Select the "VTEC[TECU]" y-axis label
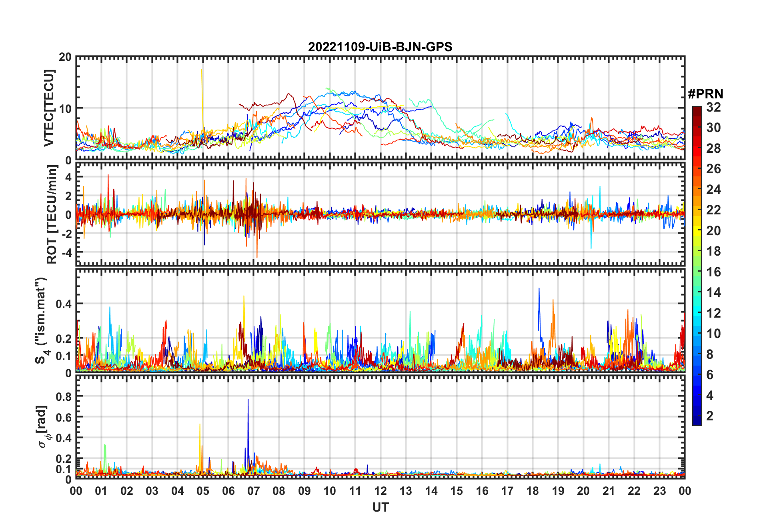 coord(49,108)
